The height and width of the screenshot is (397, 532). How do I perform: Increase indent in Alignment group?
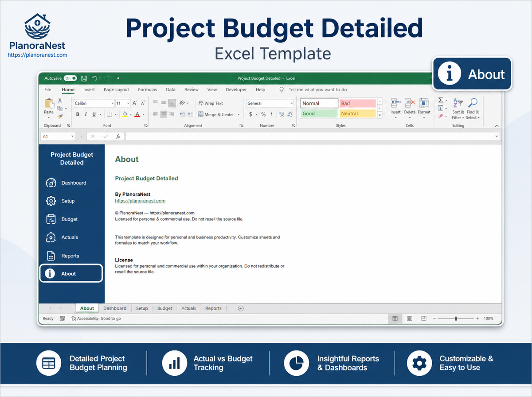pos(190,114)
